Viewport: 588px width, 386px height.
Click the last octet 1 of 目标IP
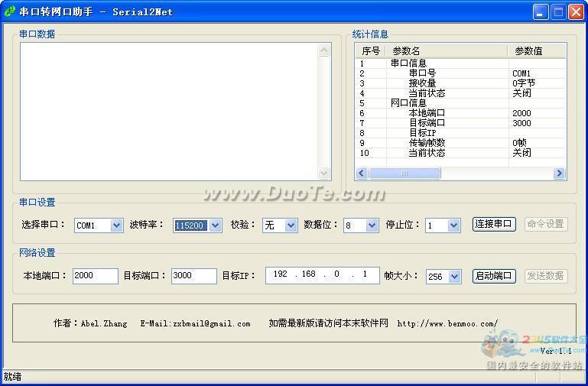[365, 274]
